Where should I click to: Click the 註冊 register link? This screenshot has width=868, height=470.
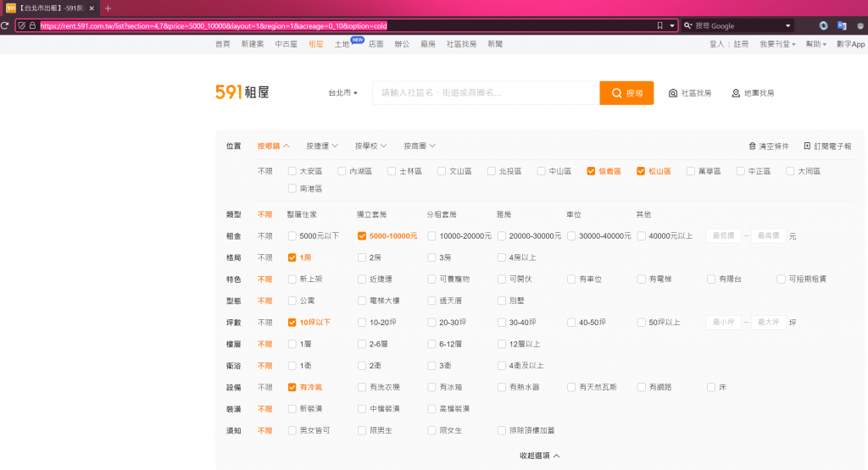coord(741,44)
